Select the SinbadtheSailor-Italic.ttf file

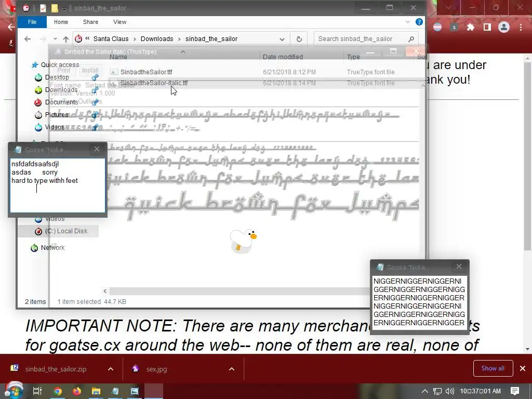(x=154, y=83)
